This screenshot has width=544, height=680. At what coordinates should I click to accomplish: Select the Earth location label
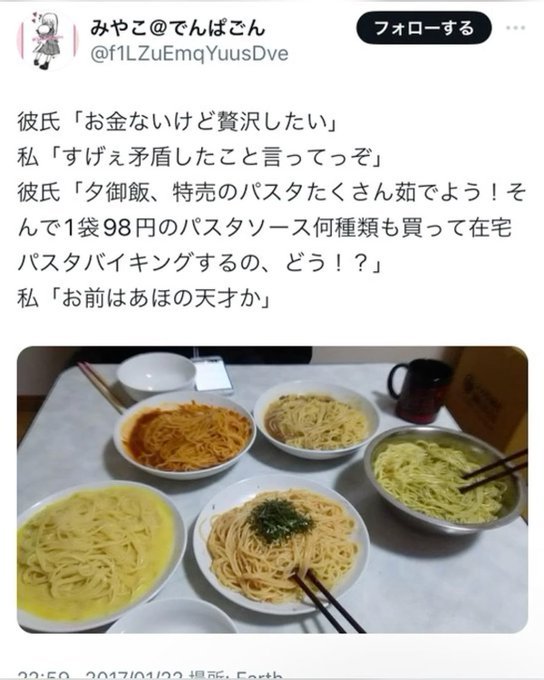point(258,676)
